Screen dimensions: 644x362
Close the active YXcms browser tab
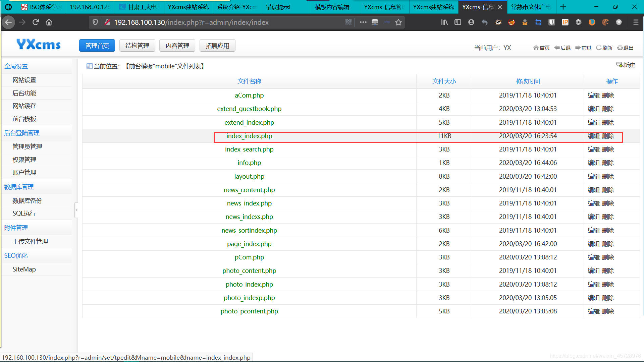click(x=500, y=7)
